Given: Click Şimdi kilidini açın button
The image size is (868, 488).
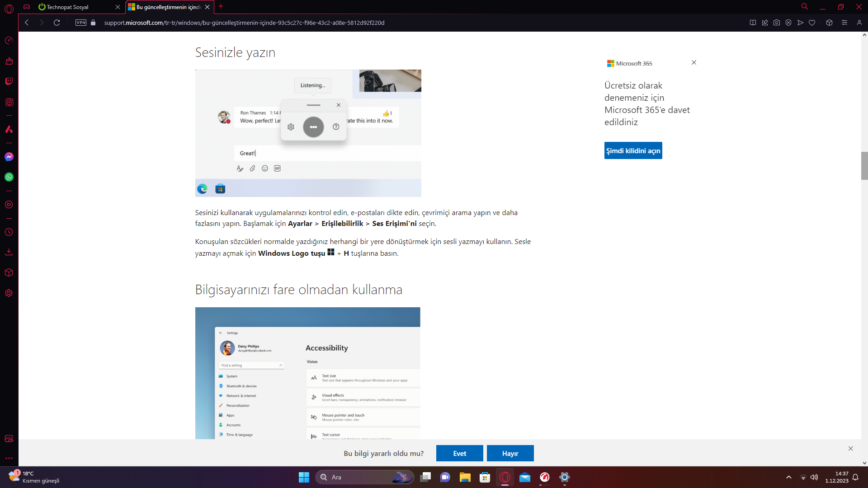Looking at the screenshot, I should (x=633, y=150).
